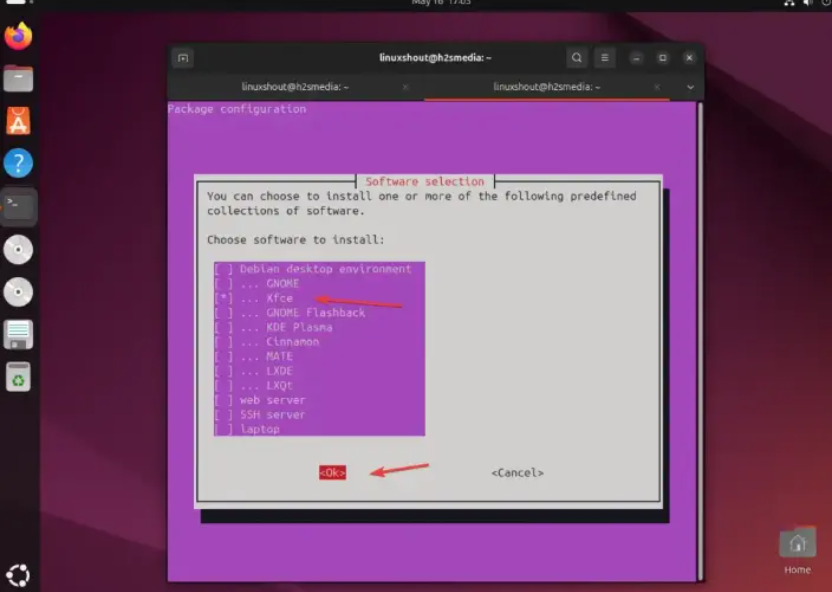This screenshot has width=832, height=592.
Task: Select the Home folder desktop icon
Action: click(x=797, y=550)
